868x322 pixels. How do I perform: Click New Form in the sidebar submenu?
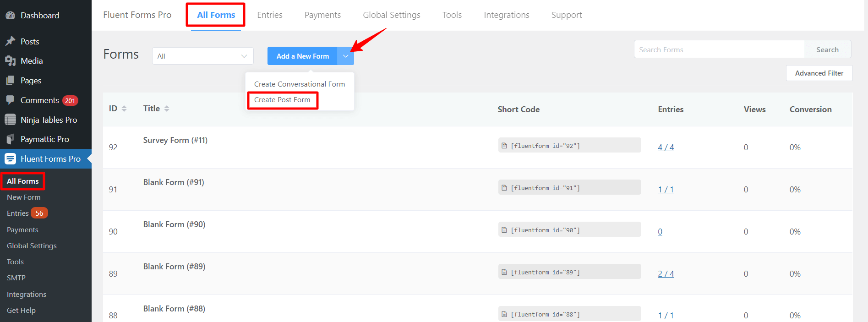(24, 197)
